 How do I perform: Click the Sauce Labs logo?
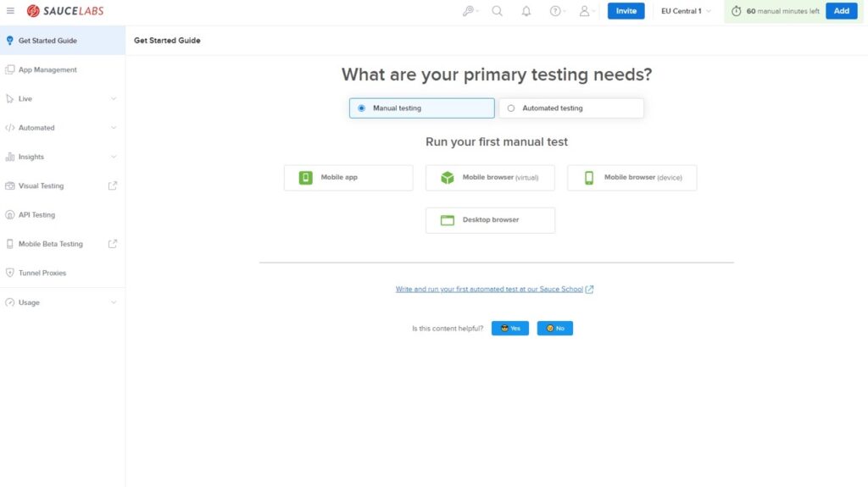[64, 11]
